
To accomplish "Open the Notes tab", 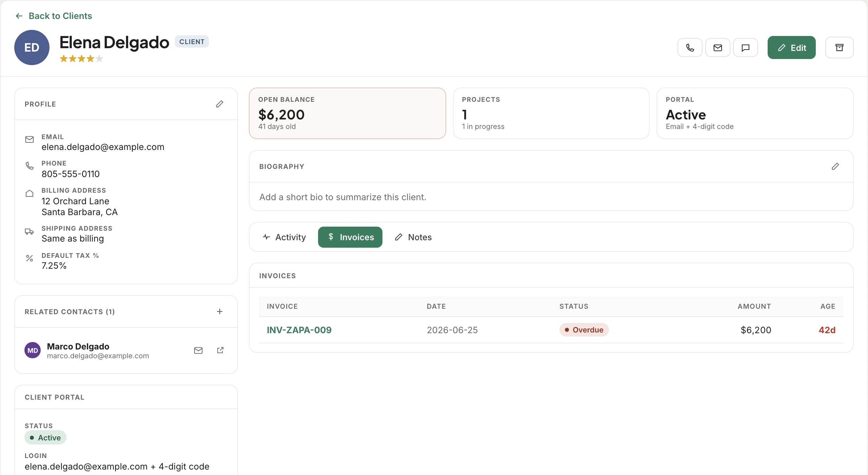I will (413, 237).
